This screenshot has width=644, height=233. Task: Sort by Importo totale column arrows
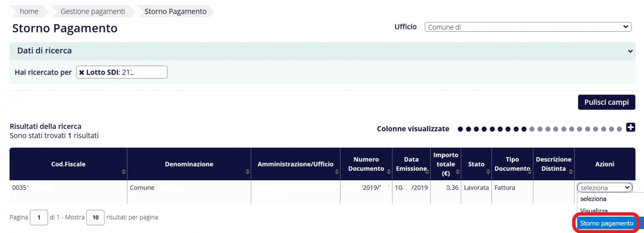tap(457, 172)
